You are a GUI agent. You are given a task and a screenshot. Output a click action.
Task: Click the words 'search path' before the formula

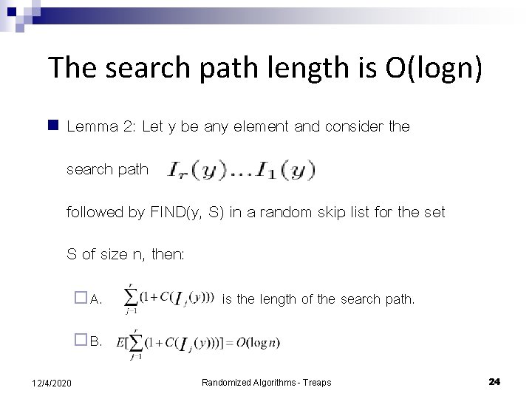pyautogui.click(x=107, y=169)
